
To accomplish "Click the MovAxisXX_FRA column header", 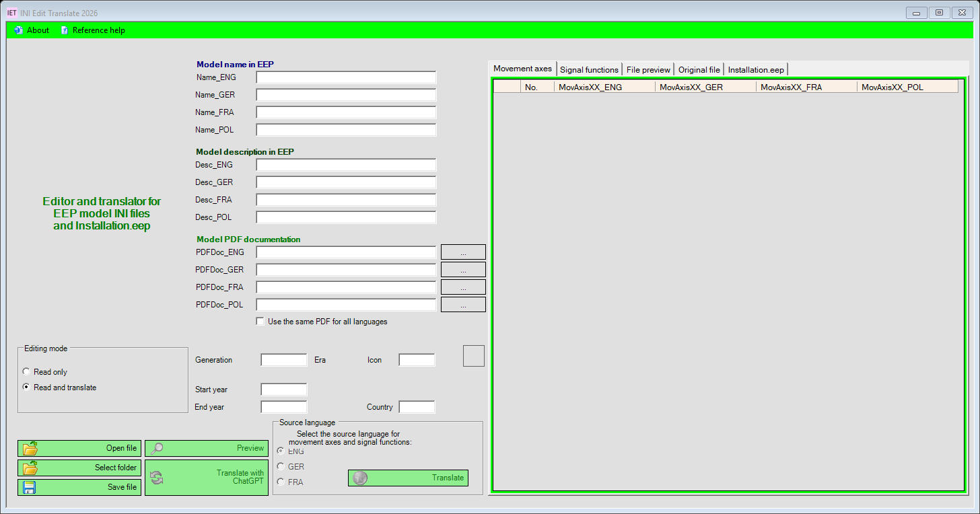I will point(806,87).
